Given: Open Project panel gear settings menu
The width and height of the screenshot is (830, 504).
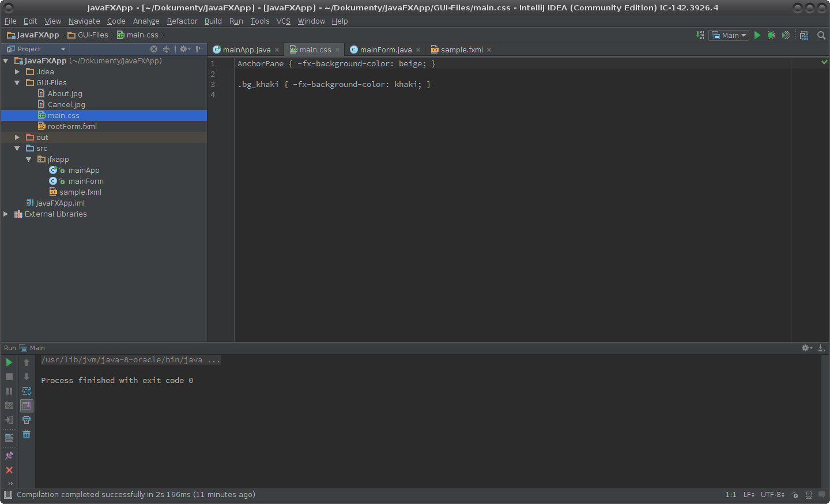Looking at the screenshot, I should [x=184, y=49].
